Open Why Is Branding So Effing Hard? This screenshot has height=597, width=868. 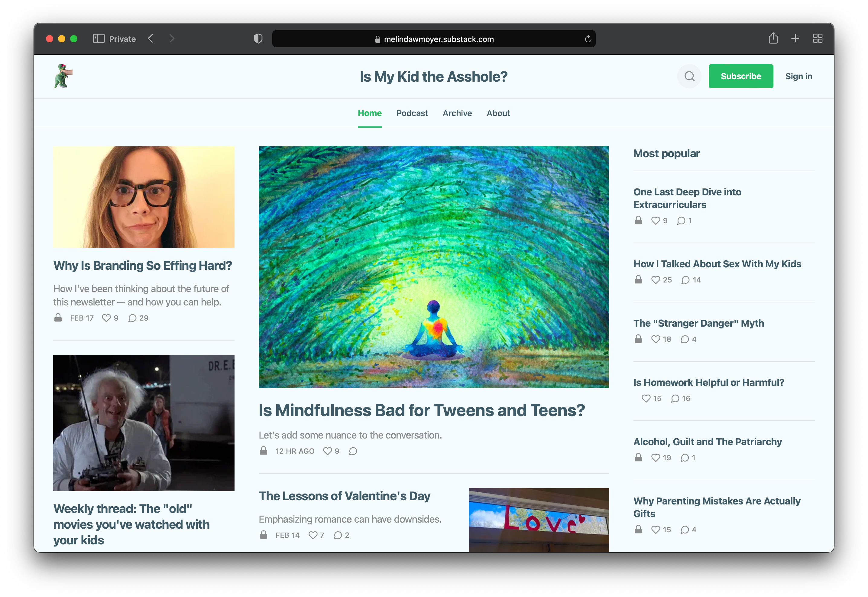point(142,266)
